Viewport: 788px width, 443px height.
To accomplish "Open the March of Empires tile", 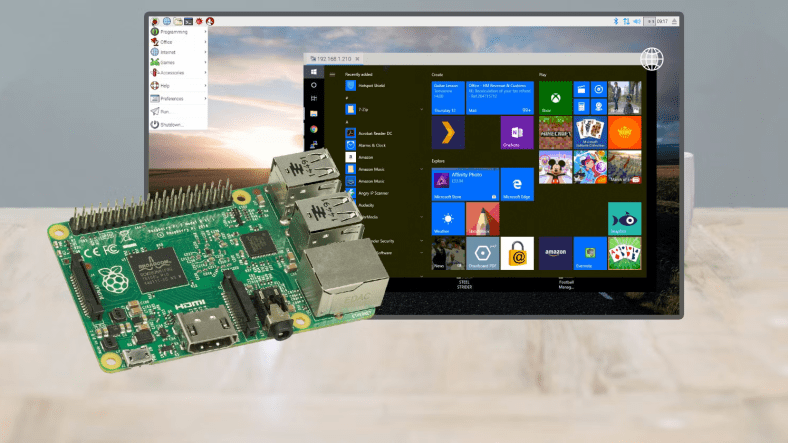I will pos(625,167).
